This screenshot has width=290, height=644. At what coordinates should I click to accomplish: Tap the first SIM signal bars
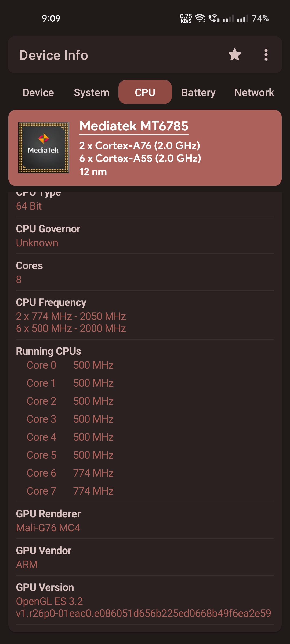(x=228, y=18)
